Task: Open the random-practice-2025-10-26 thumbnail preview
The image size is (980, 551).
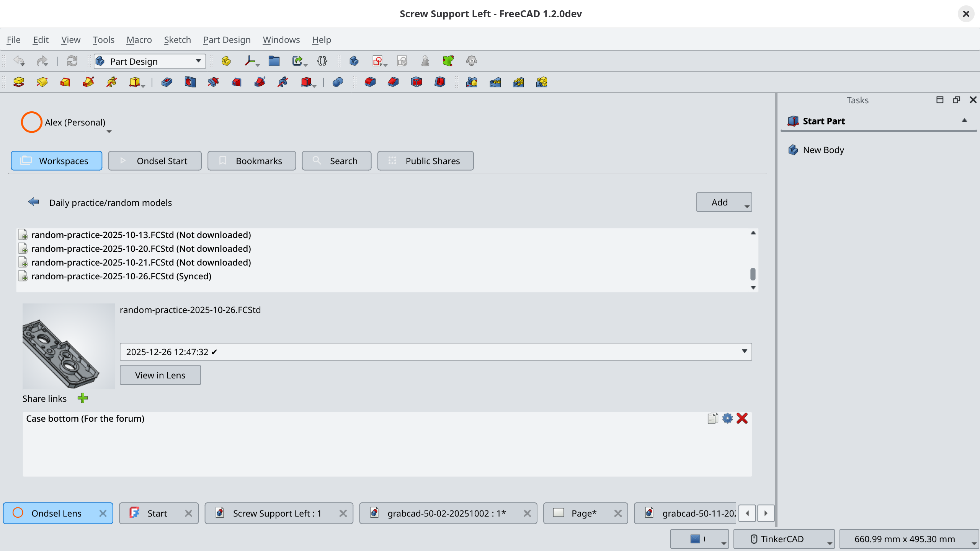Action: [x=69, y=346]
